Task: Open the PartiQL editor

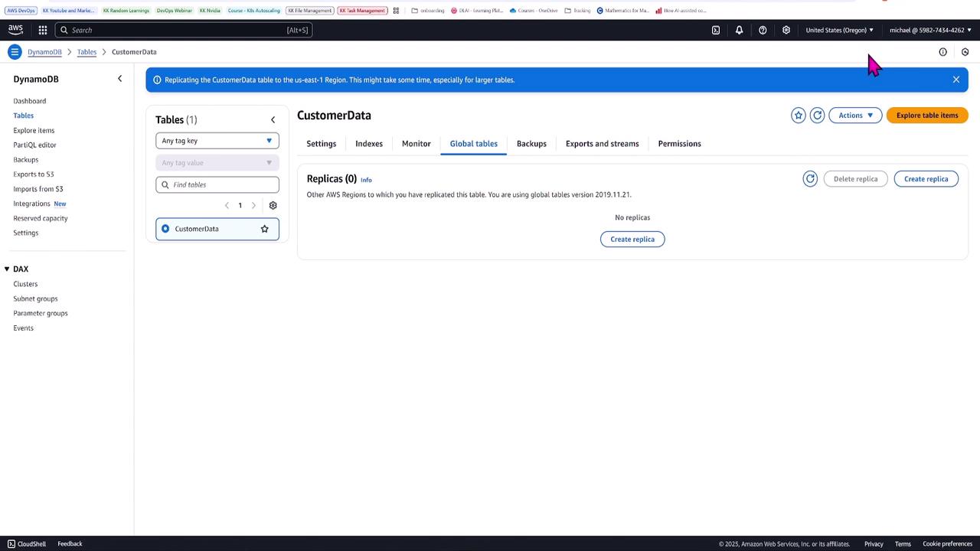Action: pos(34,145)
